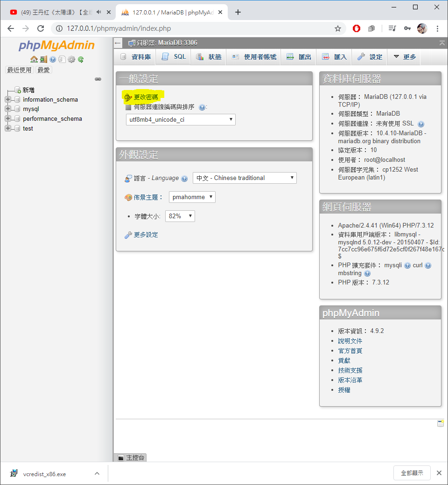
Task: Click the 最愛 button
Action: click(x=44, y=70)
